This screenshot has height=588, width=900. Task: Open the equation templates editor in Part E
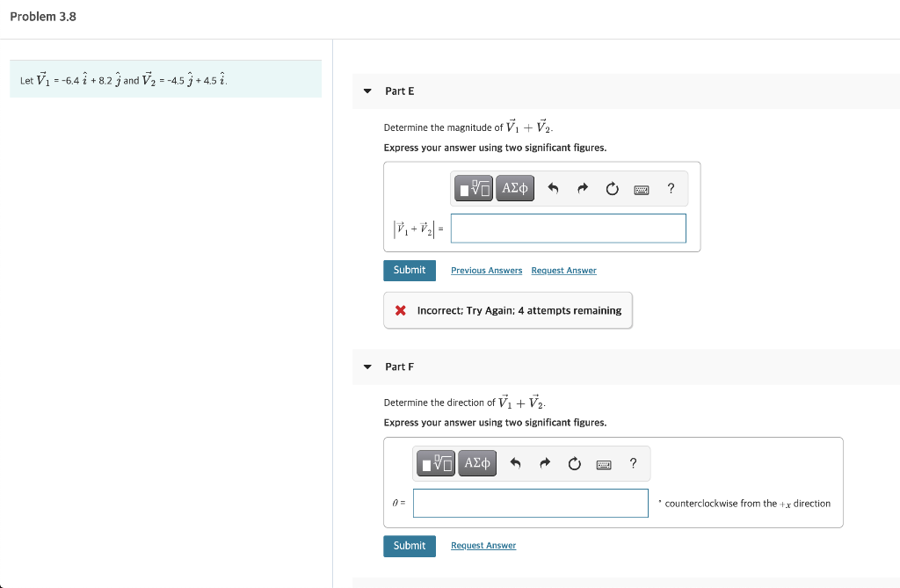click(473, 187)
